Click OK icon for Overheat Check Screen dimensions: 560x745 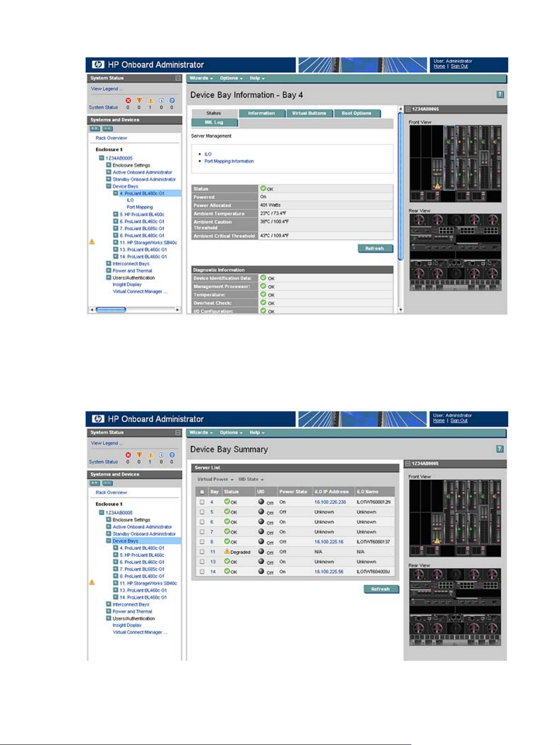coord(263,303)
